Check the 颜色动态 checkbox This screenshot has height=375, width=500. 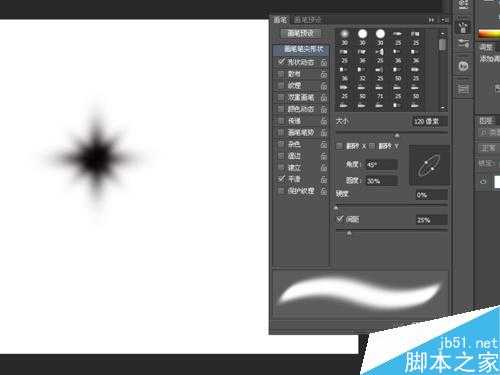[x=281, y=109]
